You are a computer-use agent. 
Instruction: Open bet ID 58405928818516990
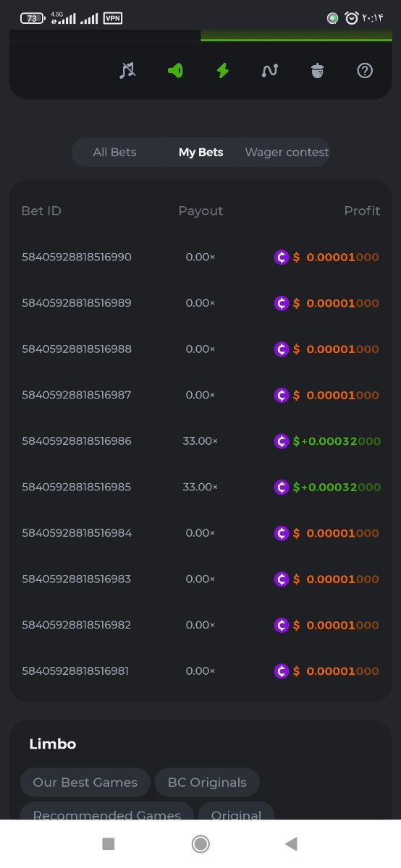pyautogui.click(x=77, y=257)
